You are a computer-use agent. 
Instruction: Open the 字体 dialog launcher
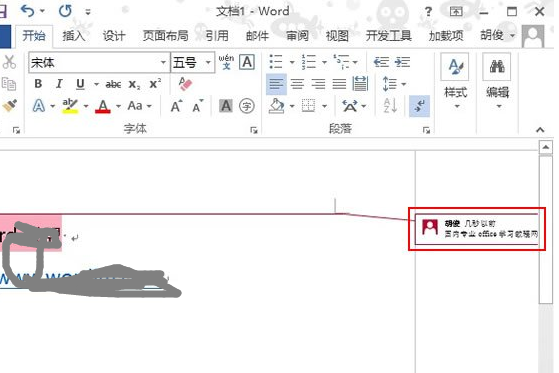(x=254, y=130)
